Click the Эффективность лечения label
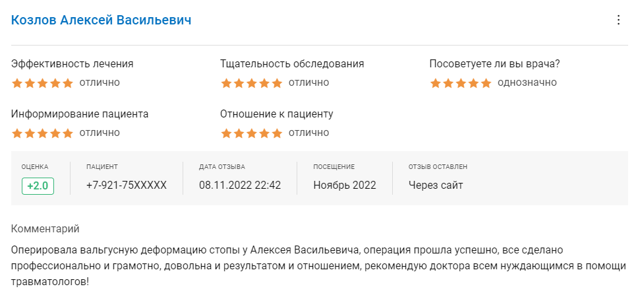Screen dimensions: 644x301 click(x=73, y=64)
